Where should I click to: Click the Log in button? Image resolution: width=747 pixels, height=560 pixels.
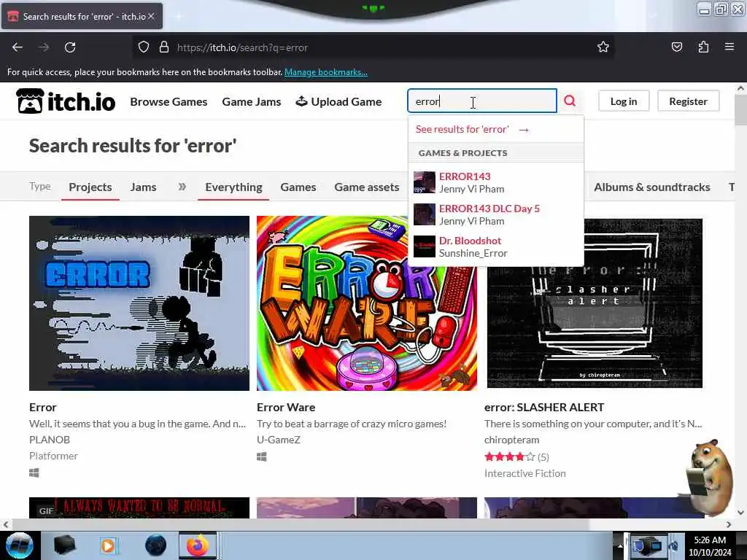click(x=624, y=101)
